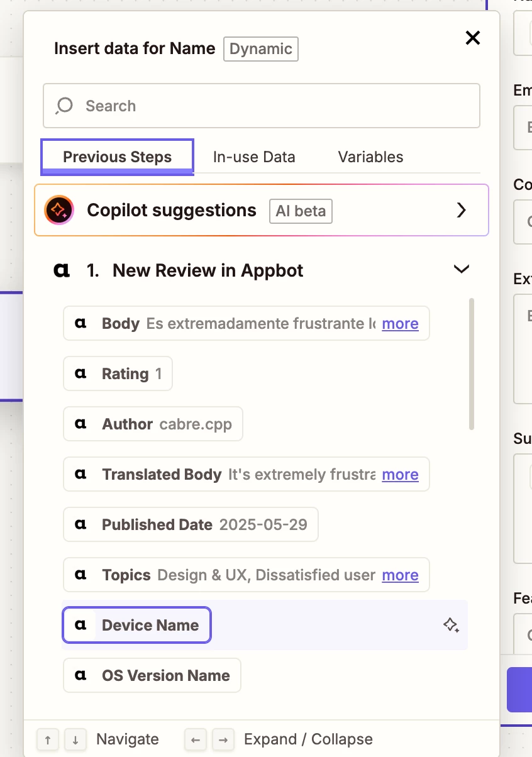This screenshot has width=532, height=757.
Task: Click the Copilot sparkle logo icon
Action: (x=59, y=210)
